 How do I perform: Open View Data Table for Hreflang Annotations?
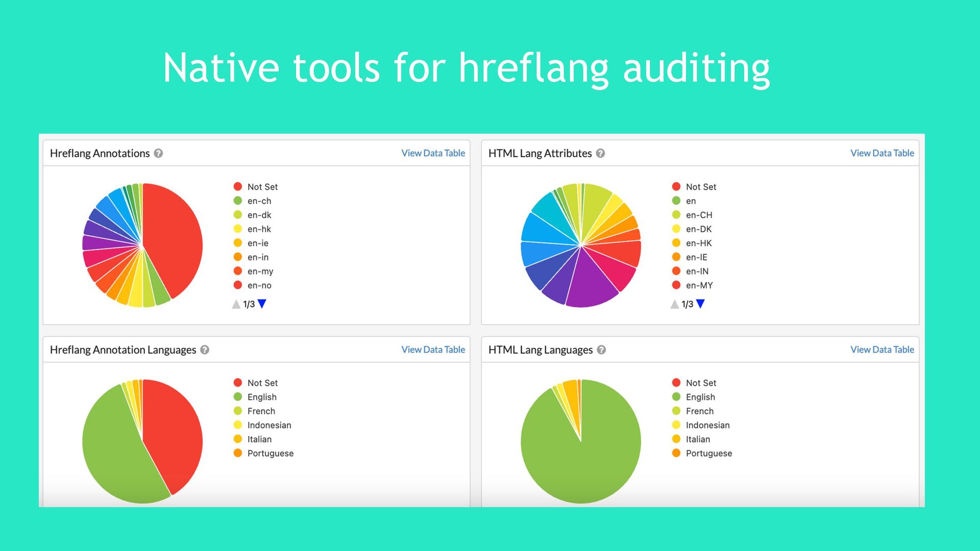pos(433,153)
